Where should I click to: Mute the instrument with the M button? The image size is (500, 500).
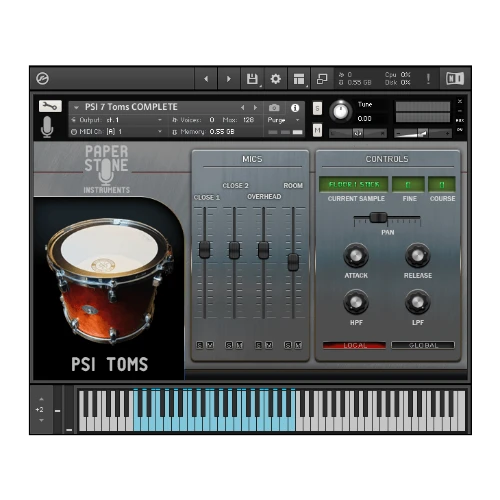[x=317, y=130]
